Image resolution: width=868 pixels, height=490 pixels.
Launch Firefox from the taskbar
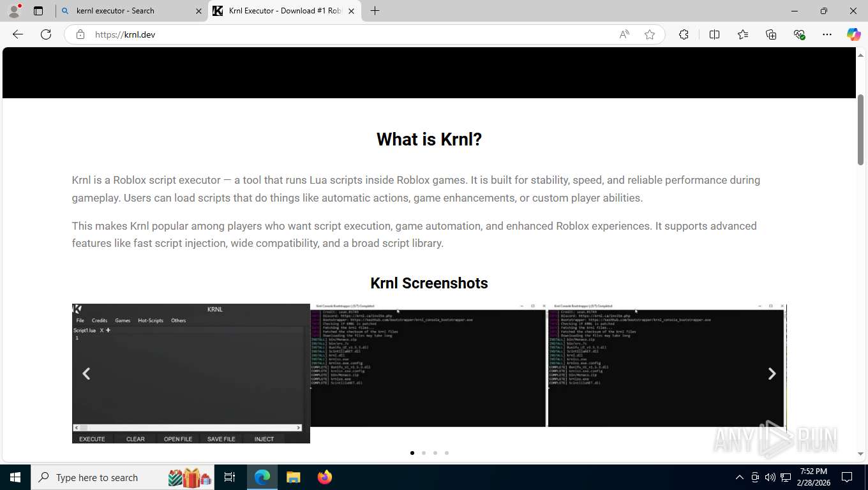pos(325,477)
